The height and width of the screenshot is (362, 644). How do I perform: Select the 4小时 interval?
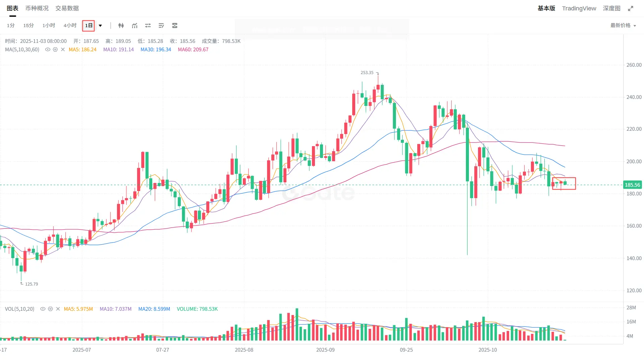click(70, 25)
